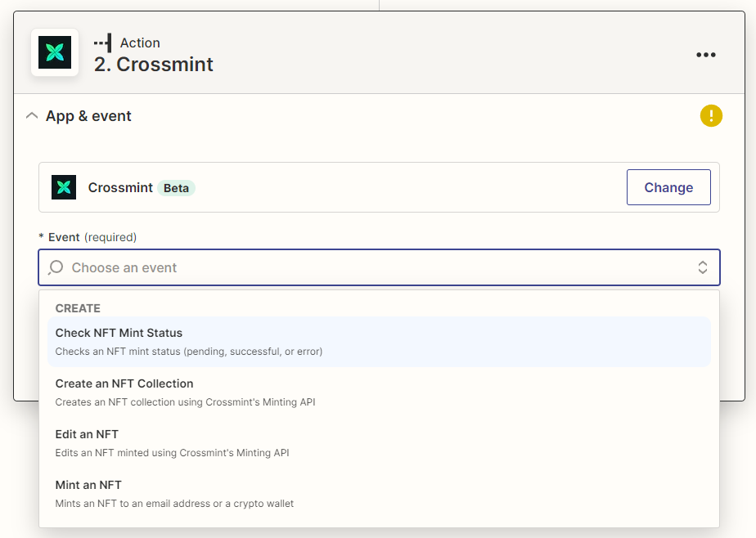This screenshot has height=538, width=756.
Task: Open the three-dot step options menu
Action: [705, 55]
